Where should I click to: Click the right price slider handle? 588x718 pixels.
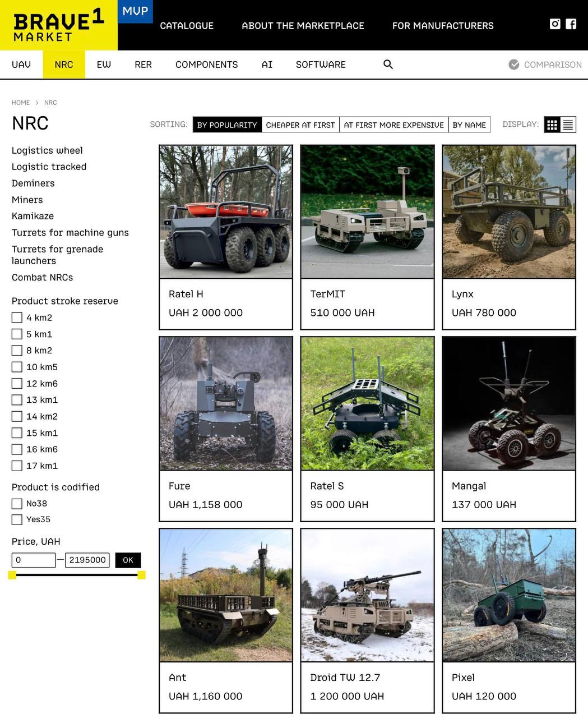(141, 574)
